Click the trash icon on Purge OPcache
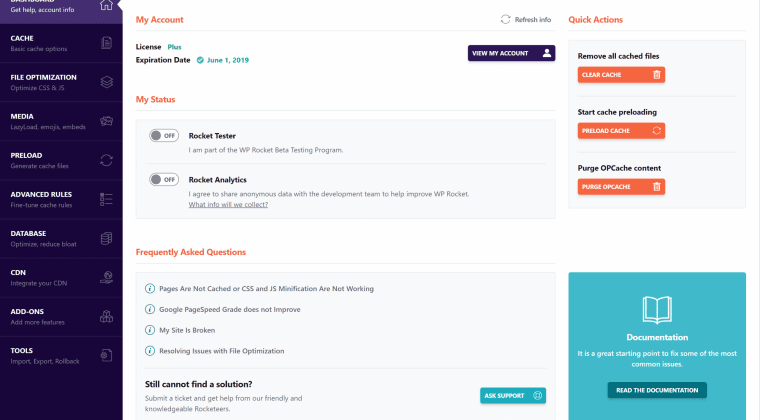760x420 pixels. click(657, 187)
